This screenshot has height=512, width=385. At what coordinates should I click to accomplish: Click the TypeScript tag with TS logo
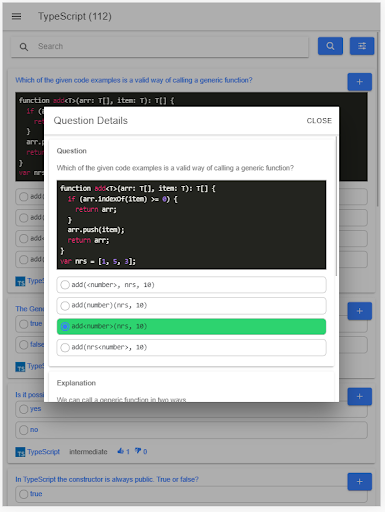tap(38, 452)
